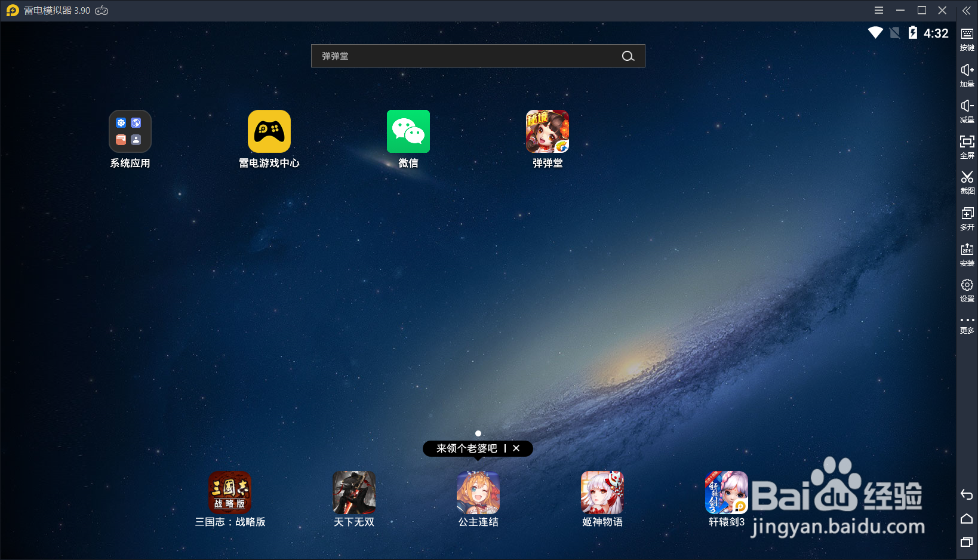The width and height of the screenshot is (978, 560).
Task: Launch 雷电游戏中心 app
Action: click(269, 131)
